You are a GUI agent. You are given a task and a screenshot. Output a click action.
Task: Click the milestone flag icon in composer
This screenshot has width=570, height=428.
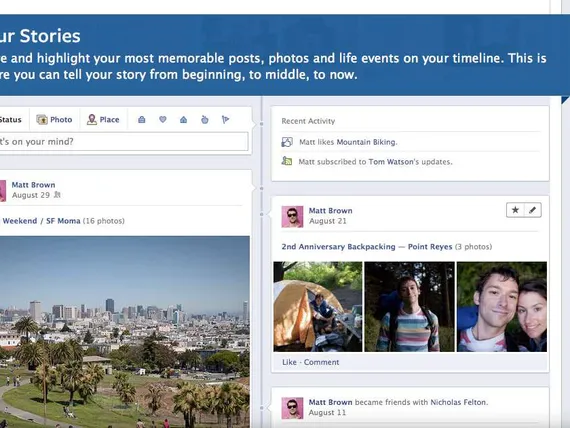point(225,119)
